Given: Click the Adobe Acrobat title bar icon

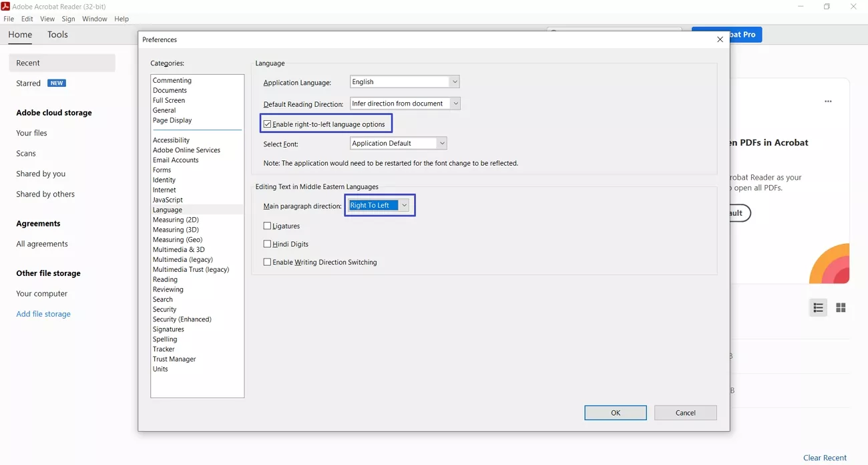Looking at the screenshot, I should click(x=6, y=6).
